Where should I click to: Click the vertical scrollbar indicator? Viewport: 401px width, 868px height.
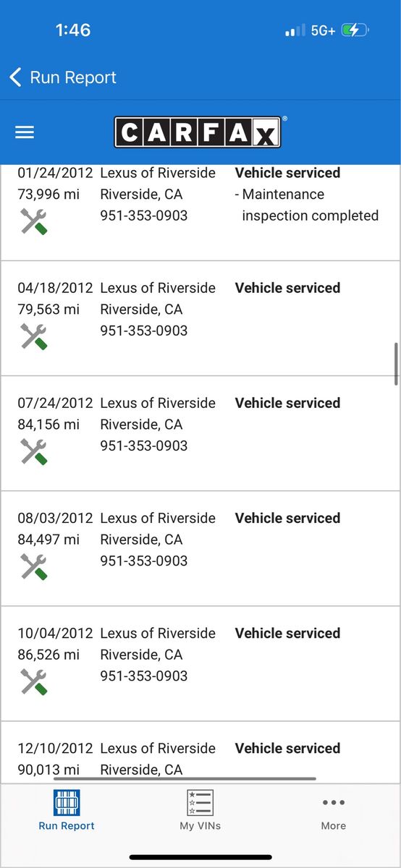point(396,365)
